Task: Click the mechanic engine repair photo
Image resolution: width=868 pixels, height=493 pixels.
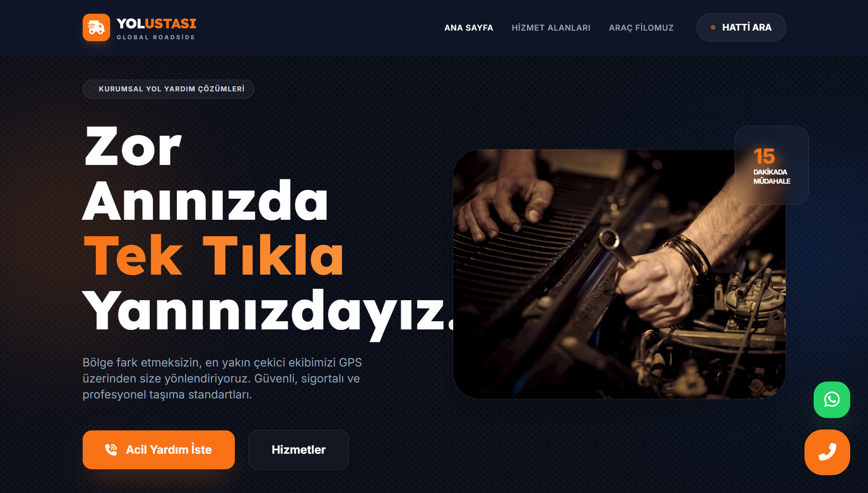Action: (619, 274)
